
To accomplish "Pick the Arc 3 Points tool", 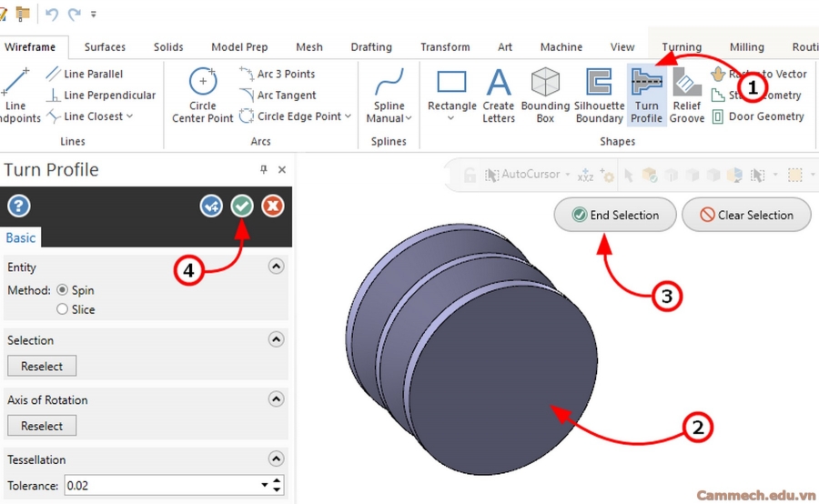I will click(x=278, y=74).
